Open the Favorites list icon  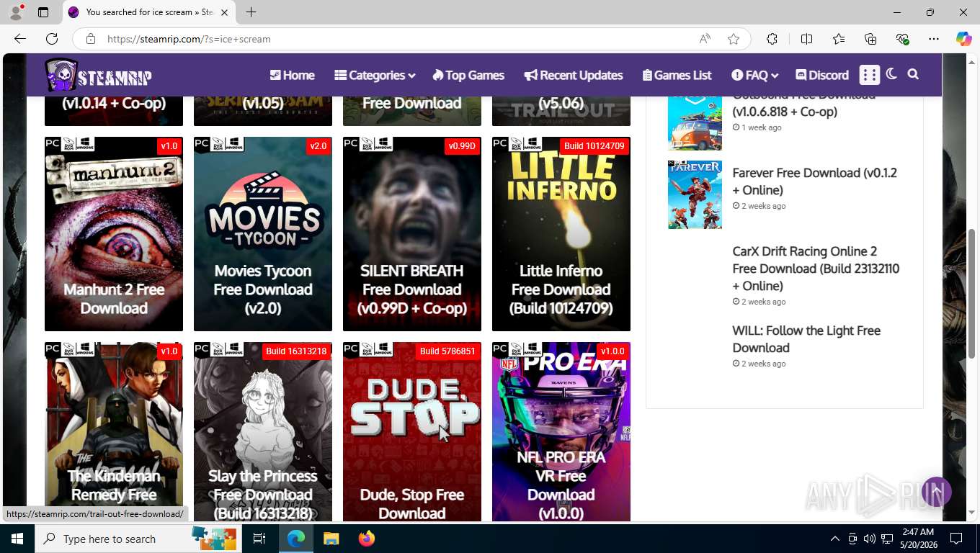tap(839, 39)
